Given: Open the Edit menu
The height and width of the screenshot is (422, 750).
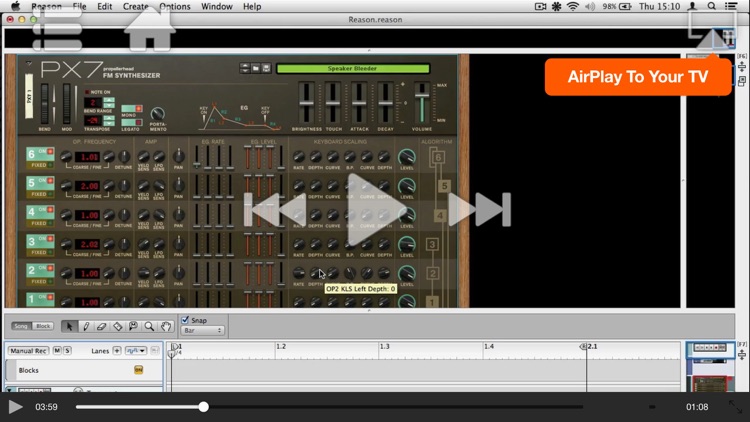Looking at the screenshot, I should pyautogui.click(x=104, y=6).
